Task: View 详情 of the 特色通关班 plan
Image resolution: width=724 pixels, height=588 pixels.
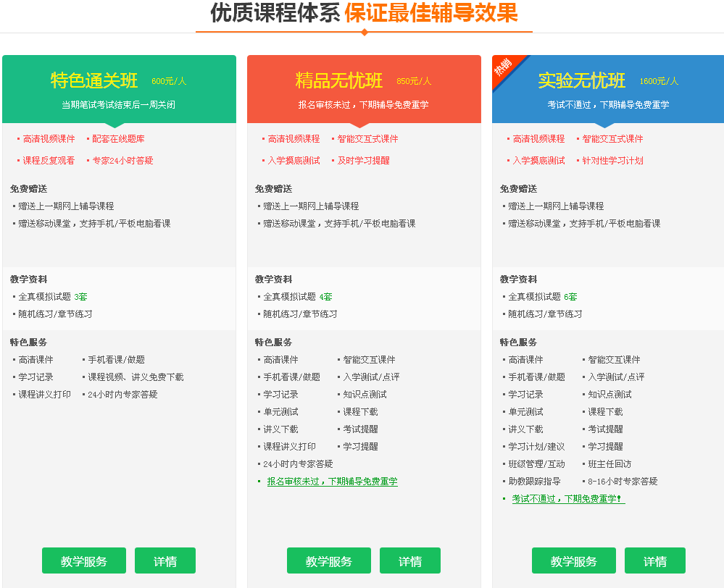Action: (165, 560)
